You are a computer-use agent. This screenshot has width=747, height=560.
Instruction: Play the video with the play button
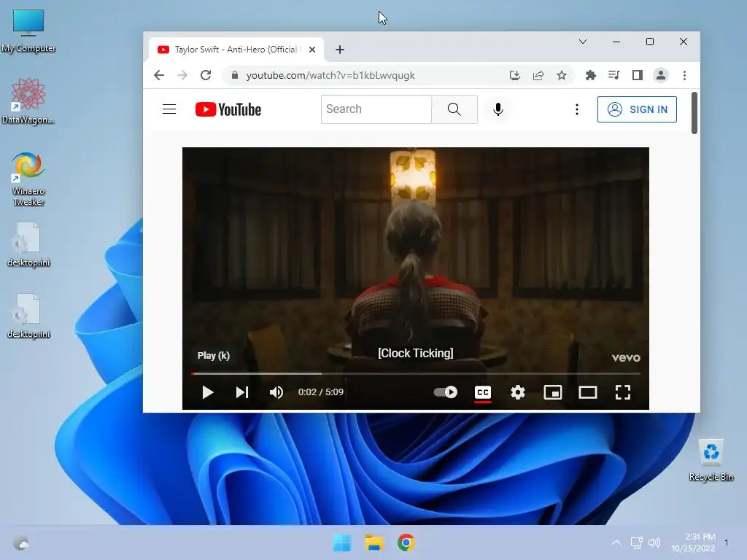[x=208, y=392]
